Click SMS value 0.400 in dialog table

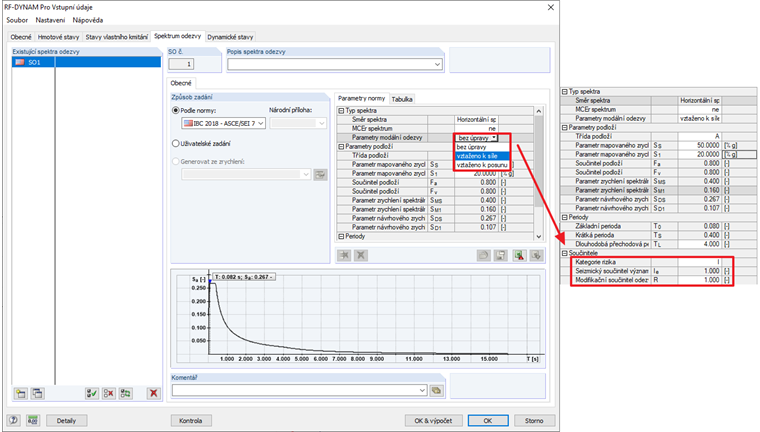coord(476,201)
